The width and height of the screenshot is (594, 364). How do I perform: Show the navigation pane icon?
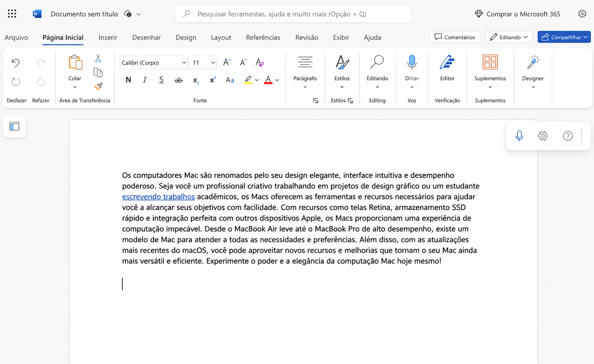(14, 126)
